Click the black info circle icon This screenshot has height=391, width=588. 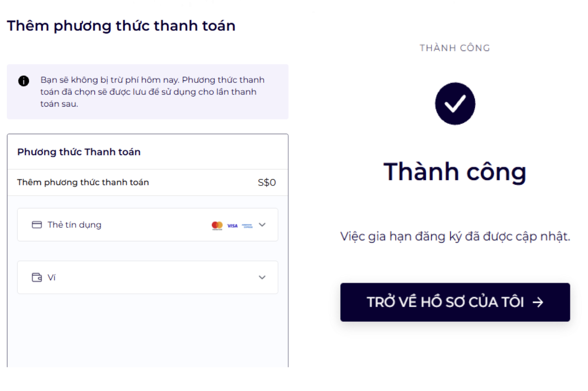tap(24, 81)
